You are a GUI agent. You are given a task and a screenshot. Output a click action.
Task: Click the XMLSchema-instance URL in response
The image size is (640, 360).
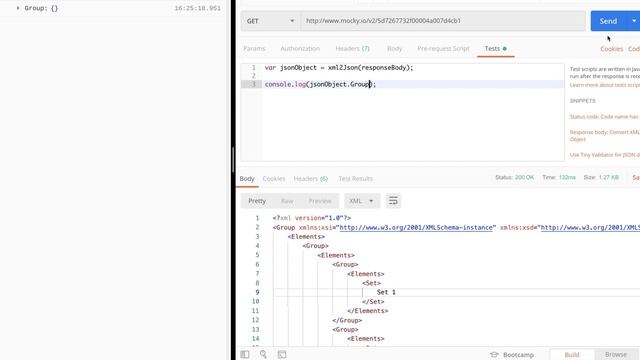(416, 227)
